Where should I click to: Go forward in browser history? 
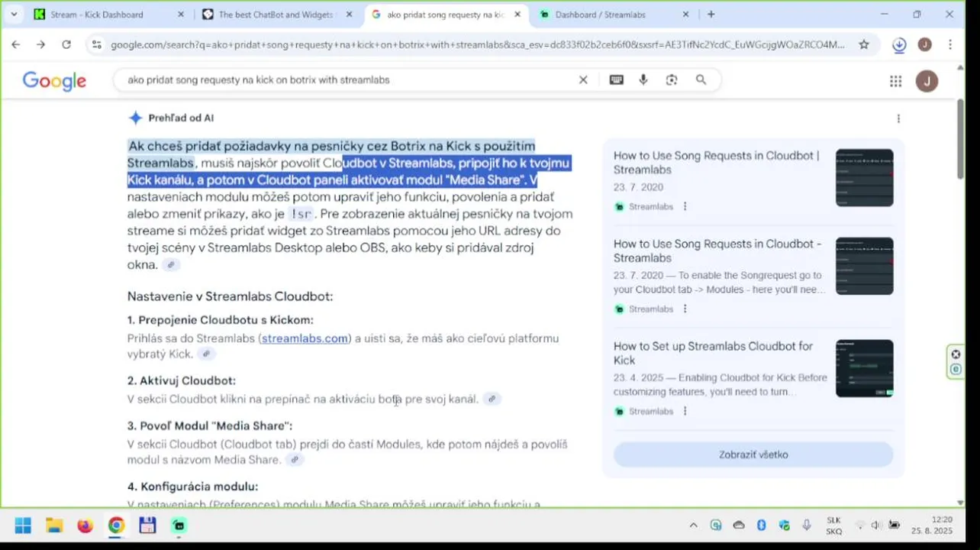pyautogui.click(x=40, y=44)
